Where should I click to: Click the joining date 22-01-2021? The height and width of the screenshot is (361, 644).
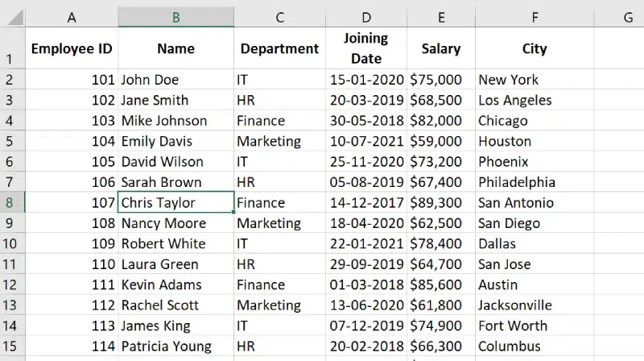(x=366, y=243)
